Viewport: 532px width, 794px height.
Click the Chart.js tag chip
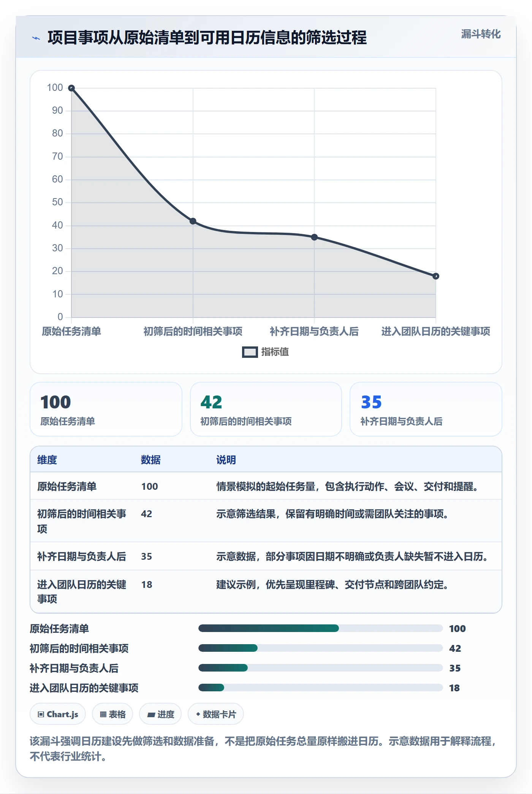tap(58, 714)
